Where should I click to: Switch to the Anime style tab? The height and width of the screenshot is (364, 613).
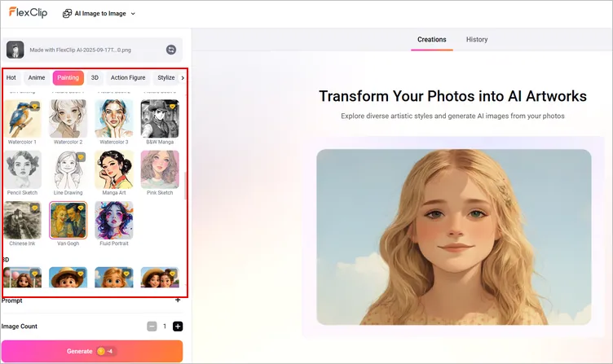37,78
